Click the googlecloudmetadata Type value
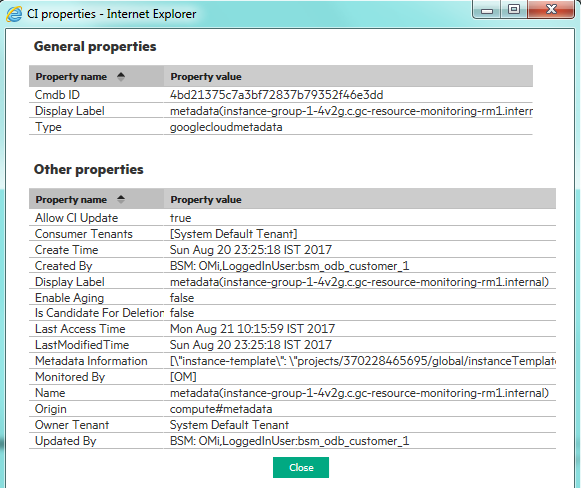 point(226,127)
